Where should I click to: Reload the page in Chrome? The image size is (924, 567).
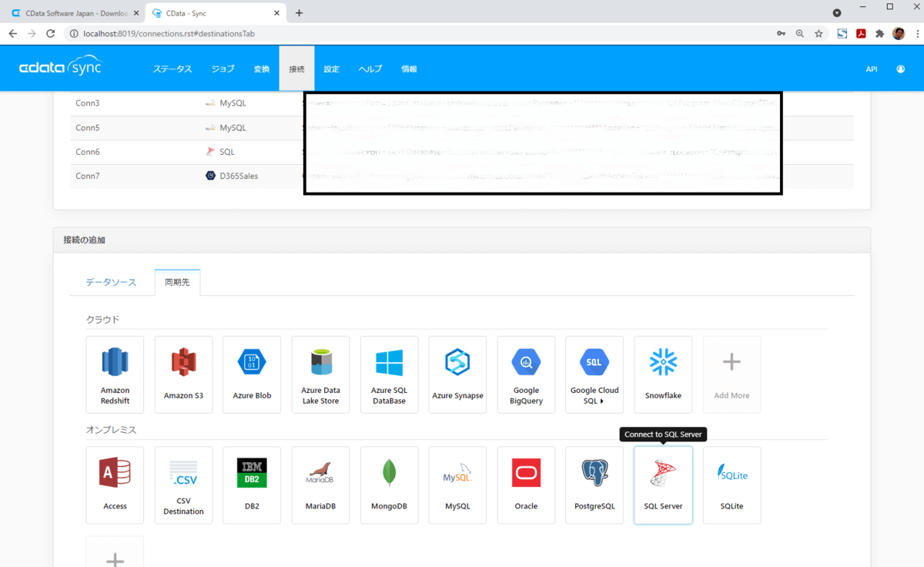point(51,34)
